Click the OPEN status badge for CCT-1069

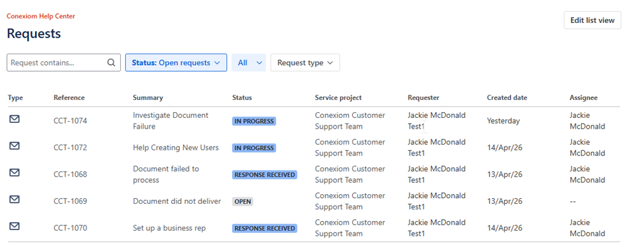coord(242,201)
